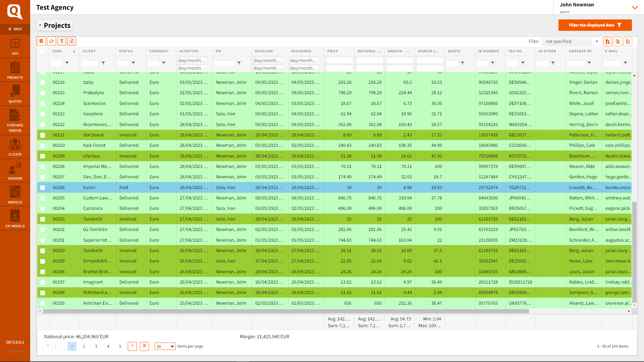Image resolution: width=644 pixels, height=362 pixels.
Task: Open the Ordered By column filter operator
Action: click(589, 63)
